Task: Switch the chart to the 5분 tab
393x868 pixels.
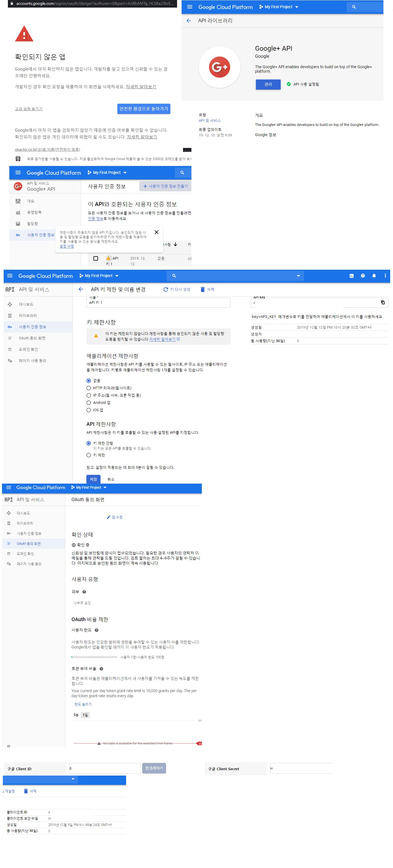Action: 76,715
